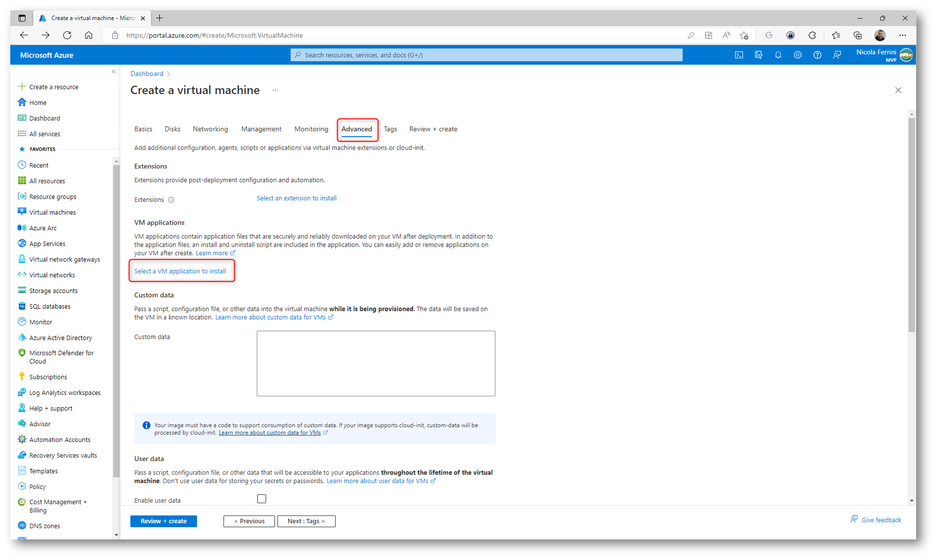
Task: Click the Recovery Services vaults icon
Action: tap(22, 455)
